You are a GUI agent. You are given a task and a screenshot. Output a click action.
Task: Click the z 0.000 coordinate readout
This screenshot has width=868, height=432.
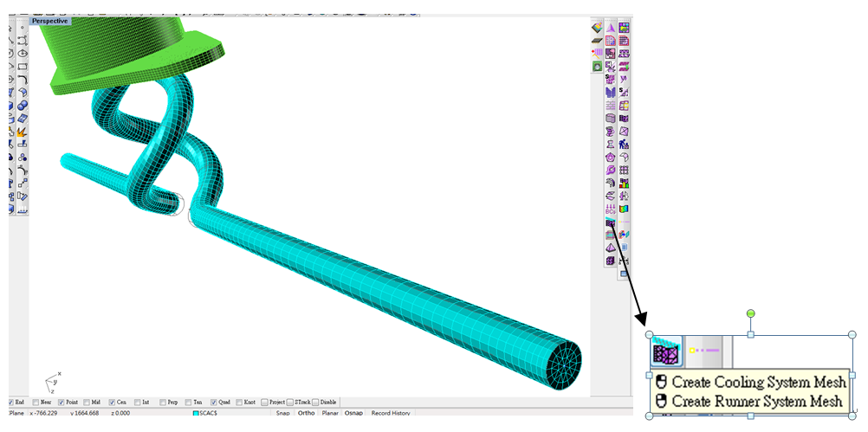point(120,413)
